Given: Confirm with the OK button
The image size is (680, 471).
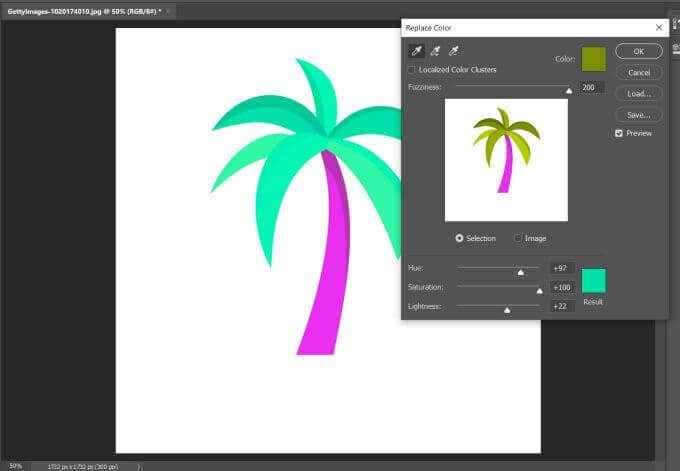Looking at the screenshot, I should 639,51.
